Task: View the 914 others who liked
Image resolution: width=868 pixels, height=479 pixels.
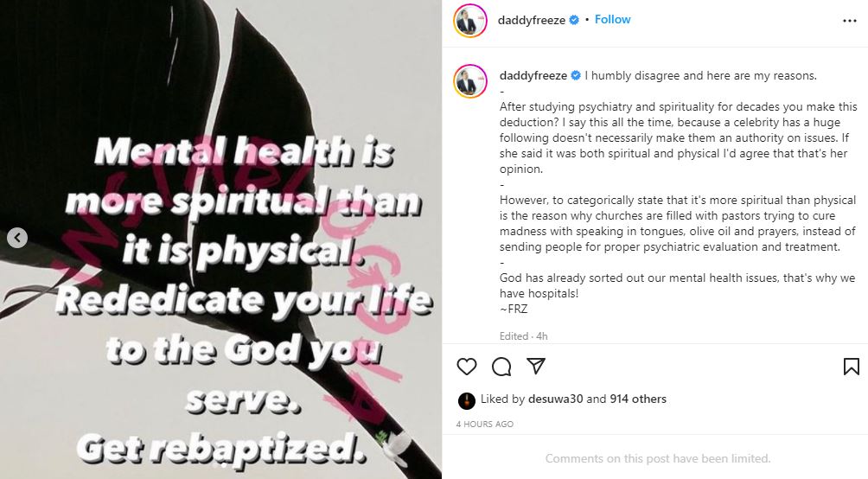Action: point(638,399)
